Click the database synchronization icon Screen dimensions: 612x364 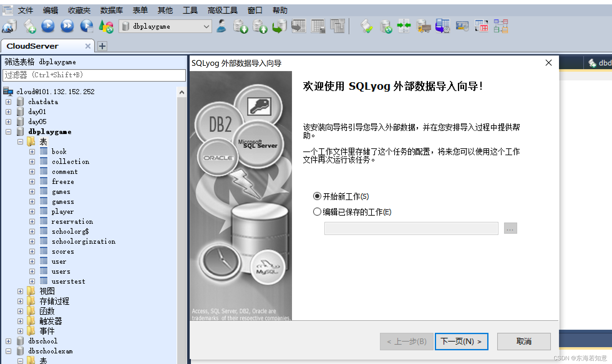coord(386,26)
